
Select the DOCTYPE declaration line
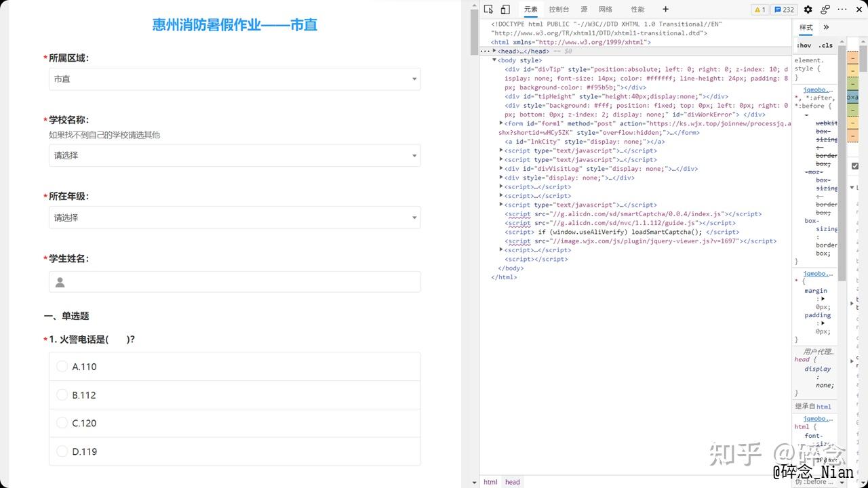606,28
